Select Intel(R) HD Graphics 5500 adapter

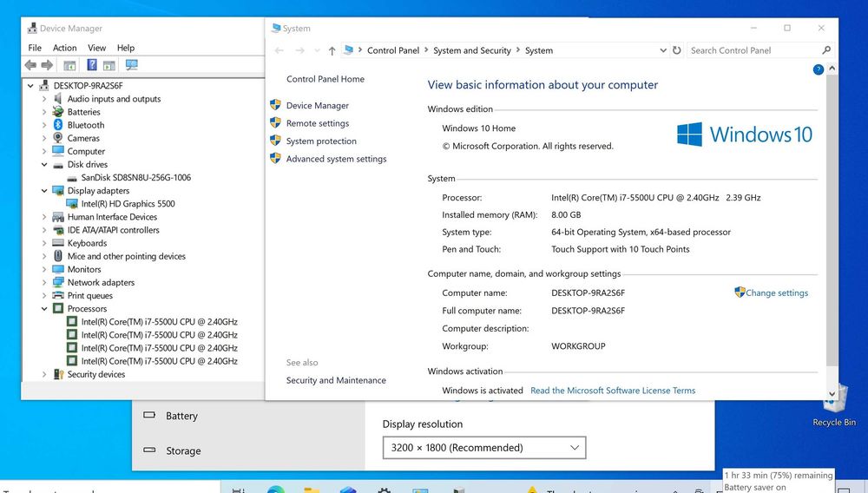click(128, 204)
